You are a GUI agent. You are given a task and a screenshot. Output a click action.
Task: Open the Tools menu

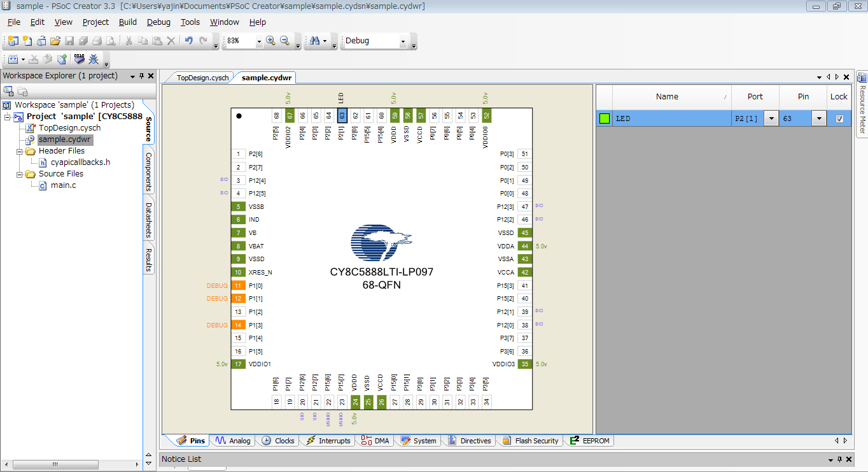coord(190,22)
